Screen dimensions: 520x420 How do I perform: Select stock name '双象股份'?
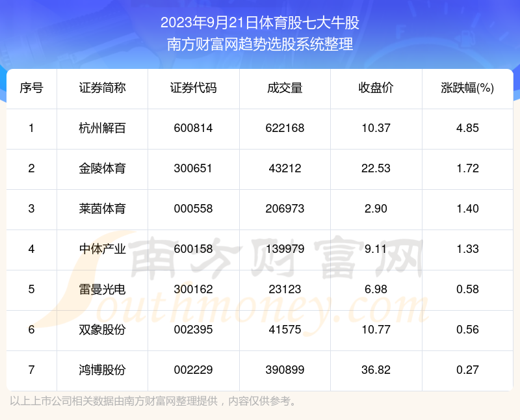pos(102,330)
